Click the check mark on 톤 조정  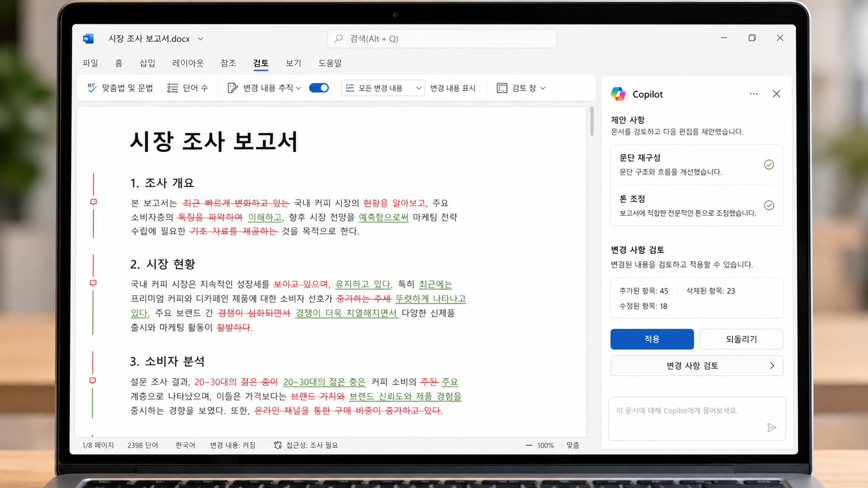[x=769, y=205]
